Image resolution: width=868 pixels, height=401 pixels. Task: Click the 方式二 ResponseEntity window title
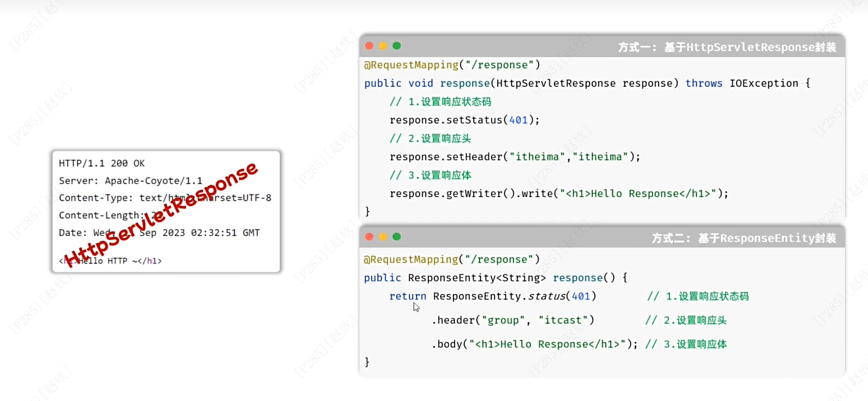744,238
